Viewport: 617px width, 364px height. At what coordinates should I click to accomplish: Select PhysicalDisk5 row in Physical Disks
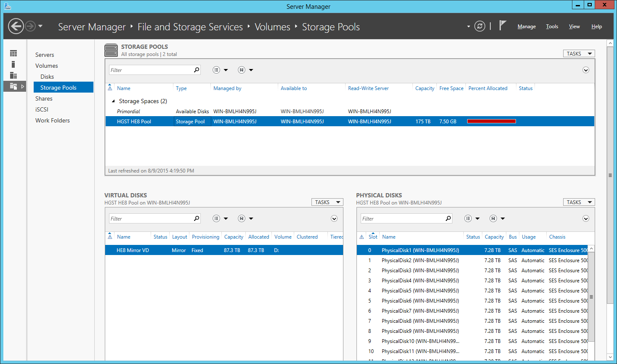(x=472, y=290)
